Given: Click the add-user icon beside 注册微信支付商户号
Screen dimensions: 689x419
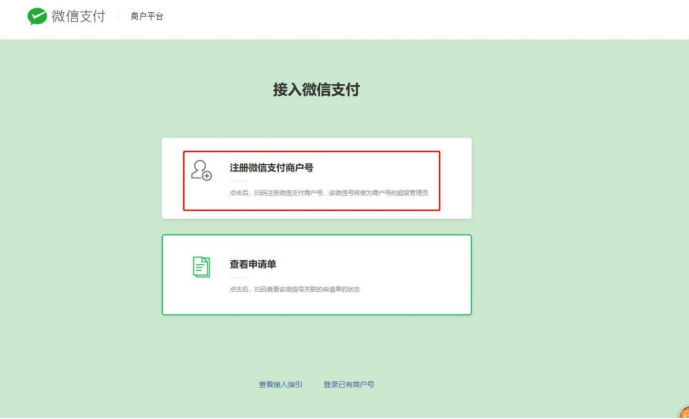Looking at the screenshot, I should [201, 170].
